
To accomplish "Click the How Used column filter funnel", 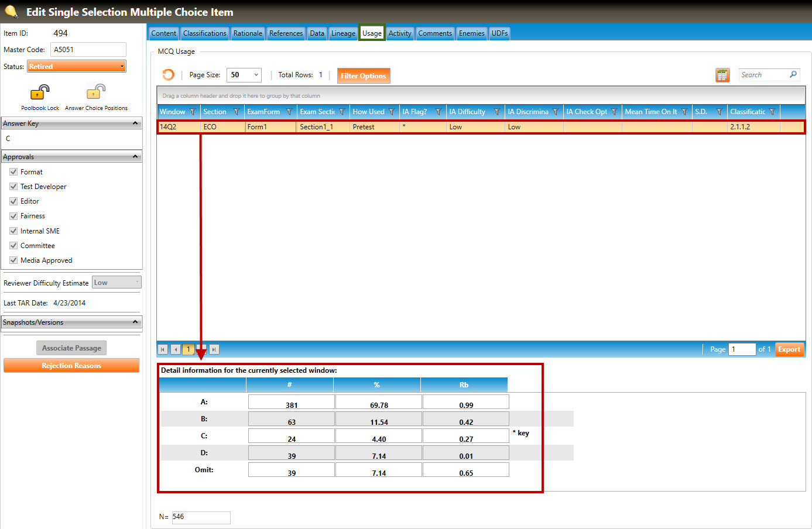I will [392, 112].
